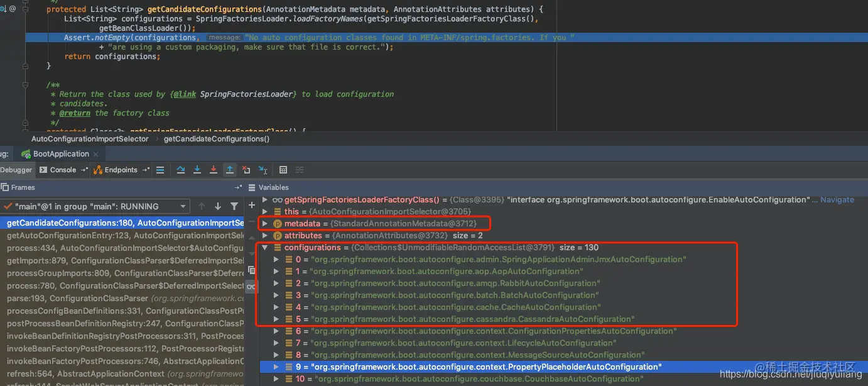
Task: Open the Evaluate Expression calculator icon
Action: [283, 170]
